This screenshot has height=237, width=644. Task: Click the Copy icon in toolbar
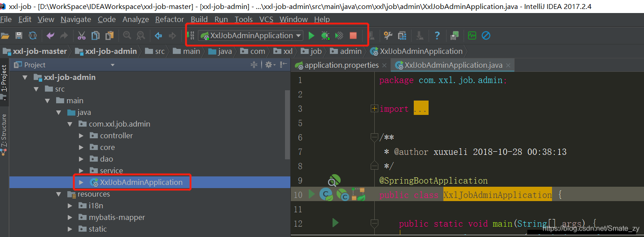pos(96,35)
